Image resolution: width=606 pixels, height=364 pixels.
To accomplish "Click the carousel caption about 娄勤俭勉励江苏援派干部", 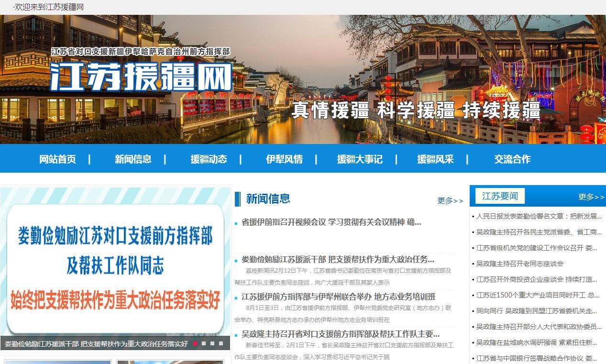I will tap(96, 343).
